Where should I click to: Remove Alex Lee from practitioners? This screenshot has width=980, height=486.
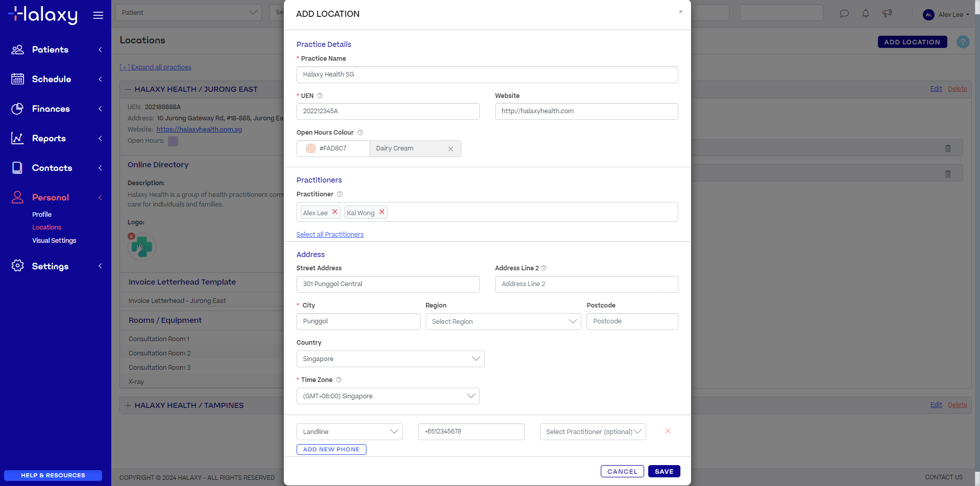(x=335, y=212)
